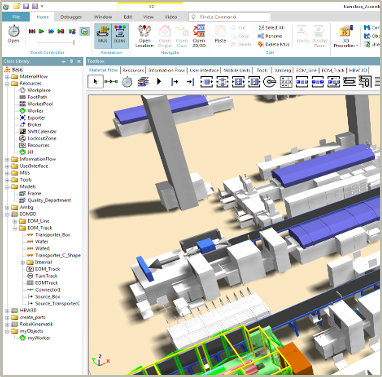382x377 pixels.
Task: Select the Frame object icon in Toolbox
Action: 143,82
